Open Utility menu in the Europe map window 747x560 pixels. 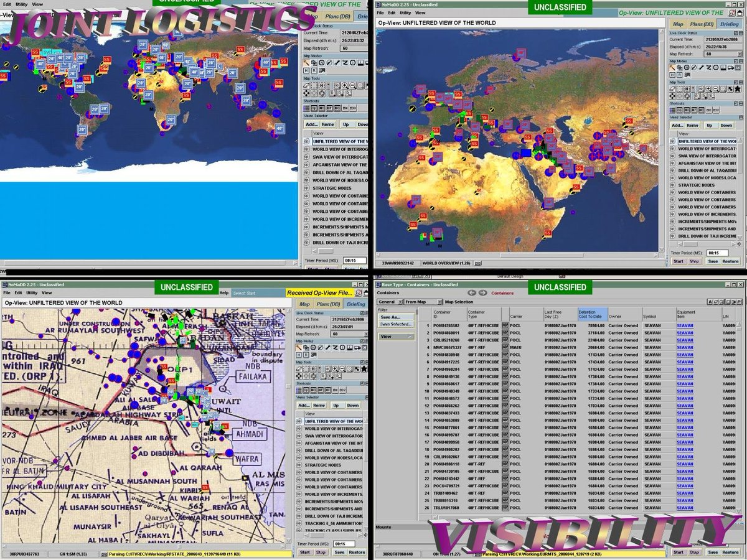405,12
